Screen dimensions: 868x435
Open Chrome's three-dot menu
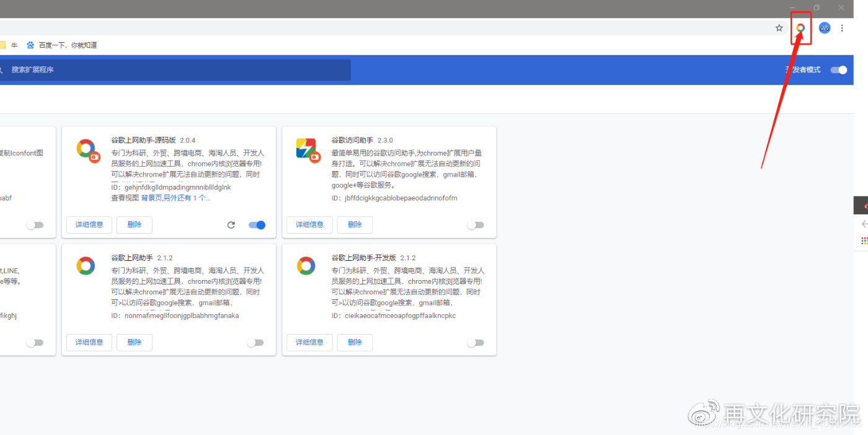(842, 28)
